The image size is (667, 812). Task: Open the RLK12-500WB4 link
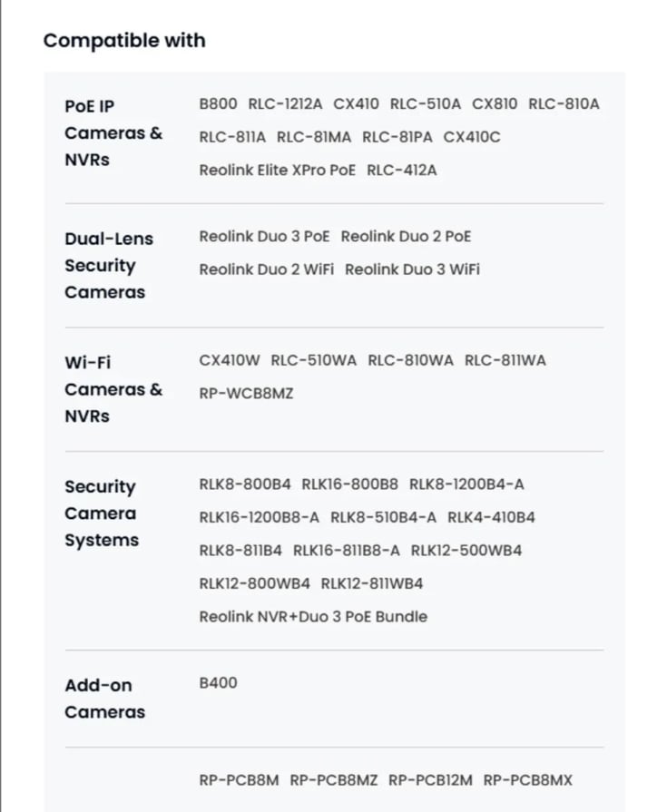pos(466,551)
